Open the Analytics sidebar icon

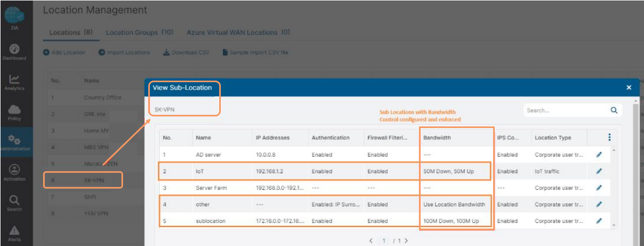(15, 80)
